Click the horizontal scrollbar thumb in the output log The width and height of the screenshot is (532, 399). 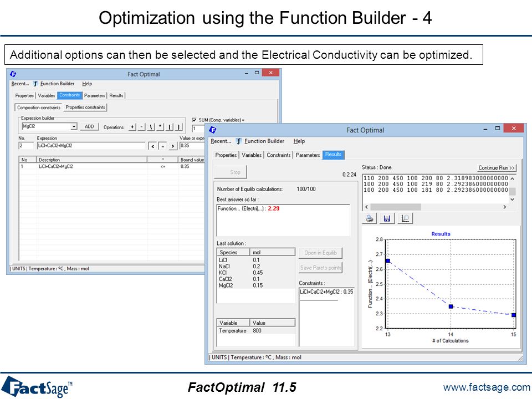(396, 207)
